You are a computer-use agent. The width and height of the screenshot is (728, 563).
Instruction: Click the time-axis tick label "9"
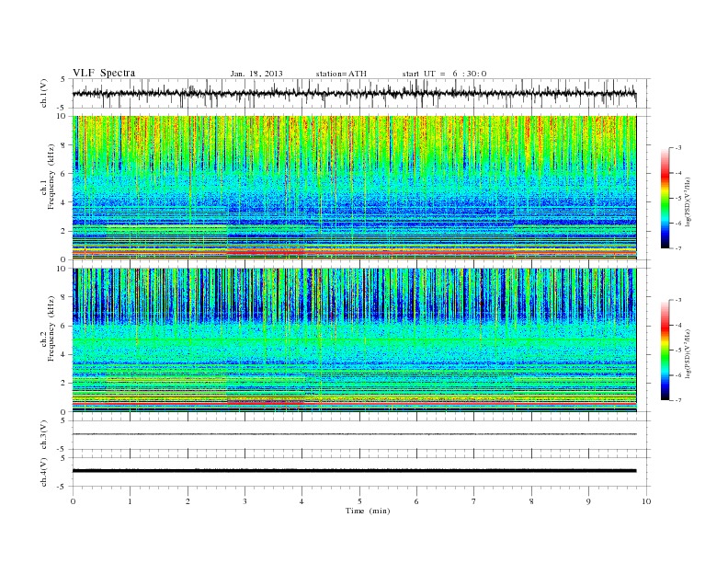588,501
